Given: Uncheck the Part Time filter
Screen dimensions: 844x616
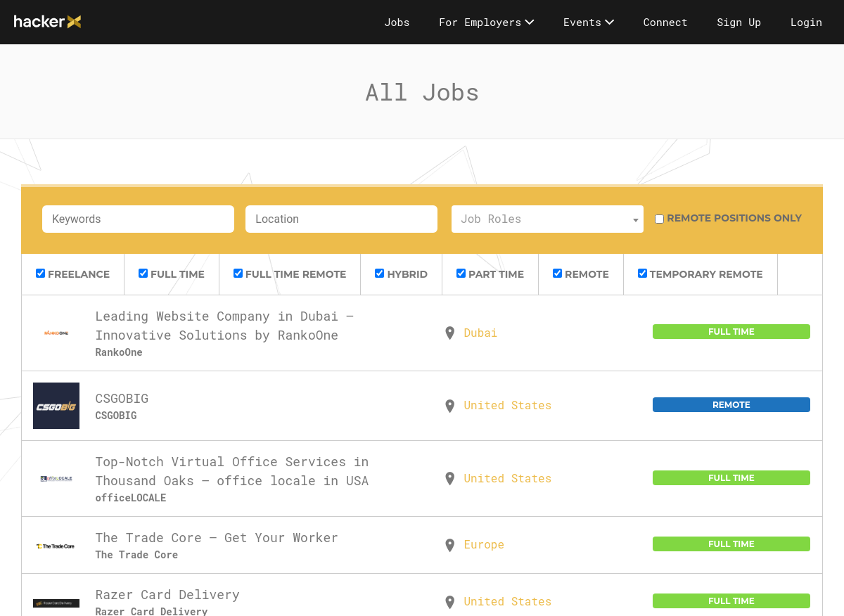Looking at the screenshot, I should (x=461, y=274).
